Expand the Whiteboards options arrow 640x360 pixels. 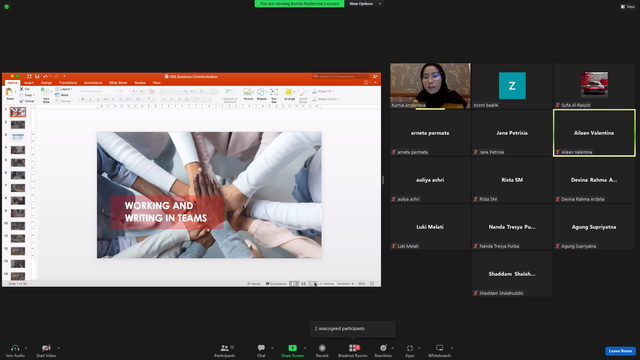pyautogui.click(x=452, y=348)
